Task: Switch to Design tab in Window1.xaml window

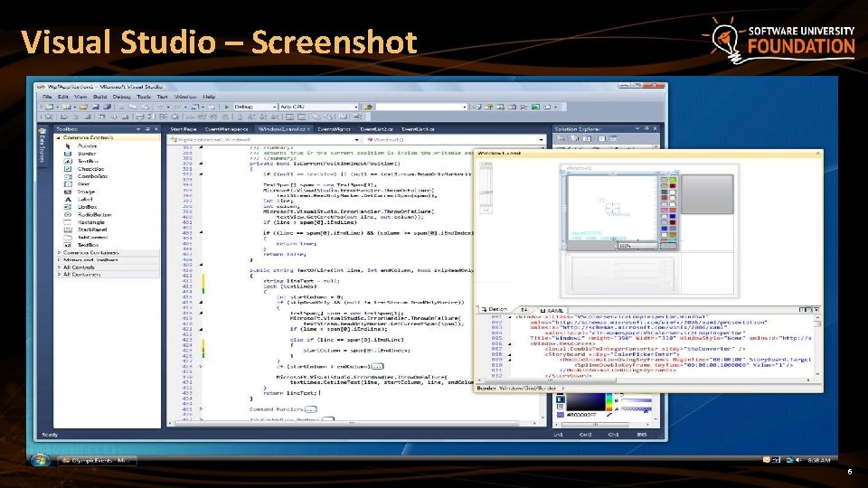Action: (x=495, y=310)
